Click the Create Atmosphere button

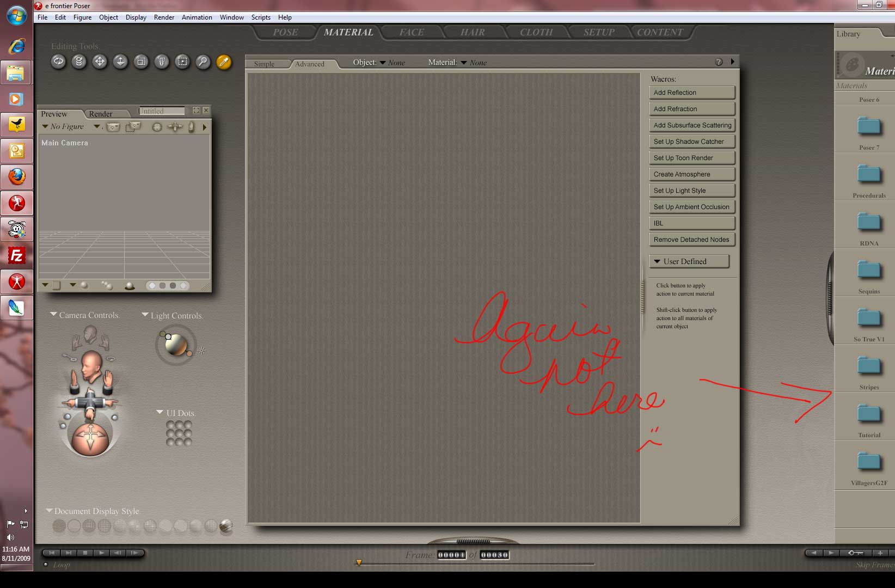[x=692, y=174]
